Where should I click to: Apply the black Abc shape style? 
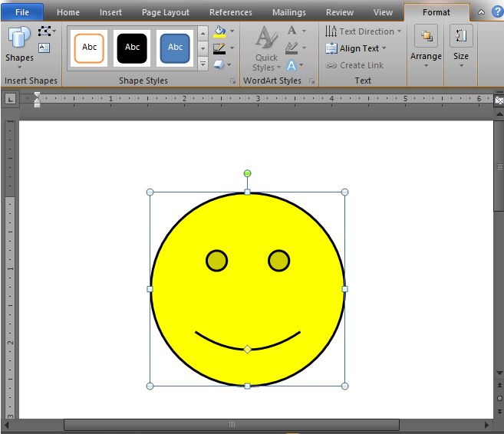coord(133,48)
